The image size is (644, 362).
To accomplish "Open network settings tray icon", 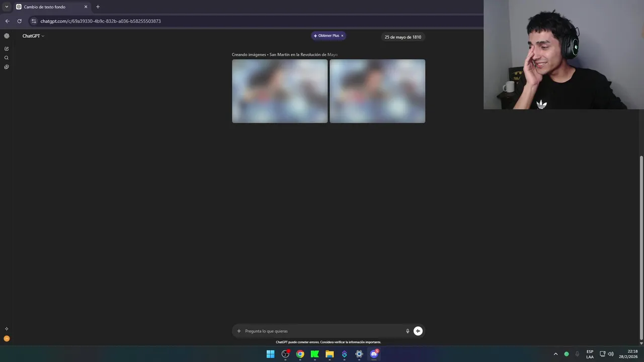I will tap(602, 354).
